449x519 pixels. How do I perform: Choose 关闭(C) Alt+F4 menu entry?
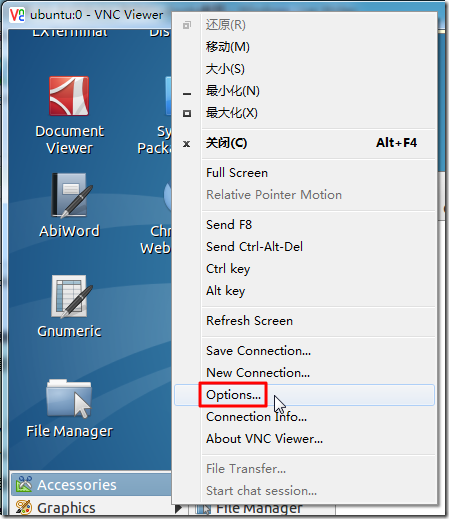click(304, 143)
